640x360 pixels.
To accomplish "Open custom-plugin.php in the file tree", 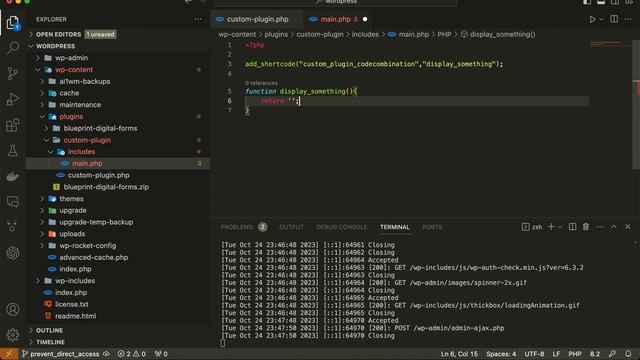I will tap(118, 175).
